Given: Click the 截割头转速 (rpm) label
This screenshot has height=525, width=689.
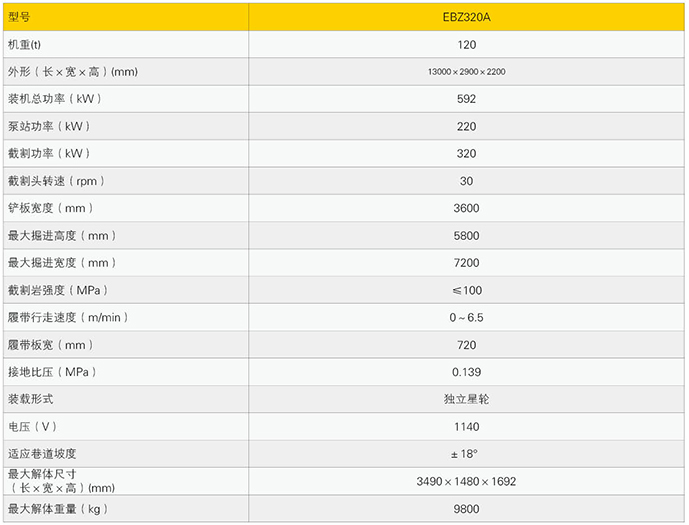Looking at the screenshot, I should click(x=56, y=181).
